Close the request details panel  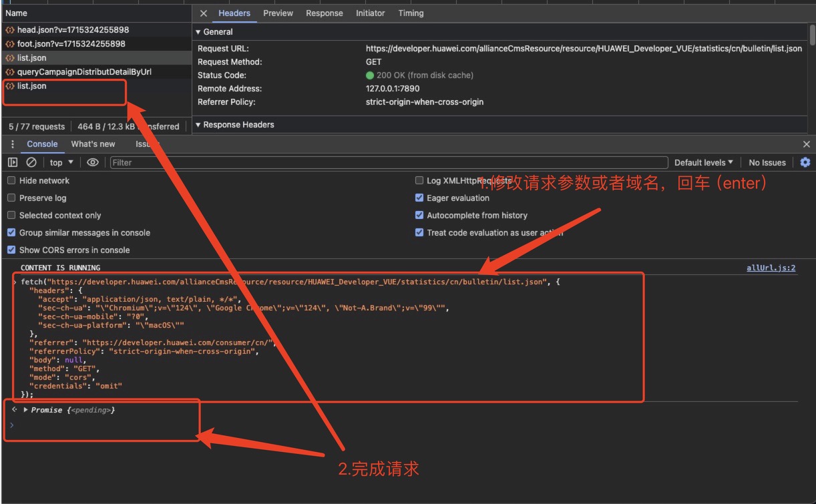pyautogui.click(x=204, y=13)
